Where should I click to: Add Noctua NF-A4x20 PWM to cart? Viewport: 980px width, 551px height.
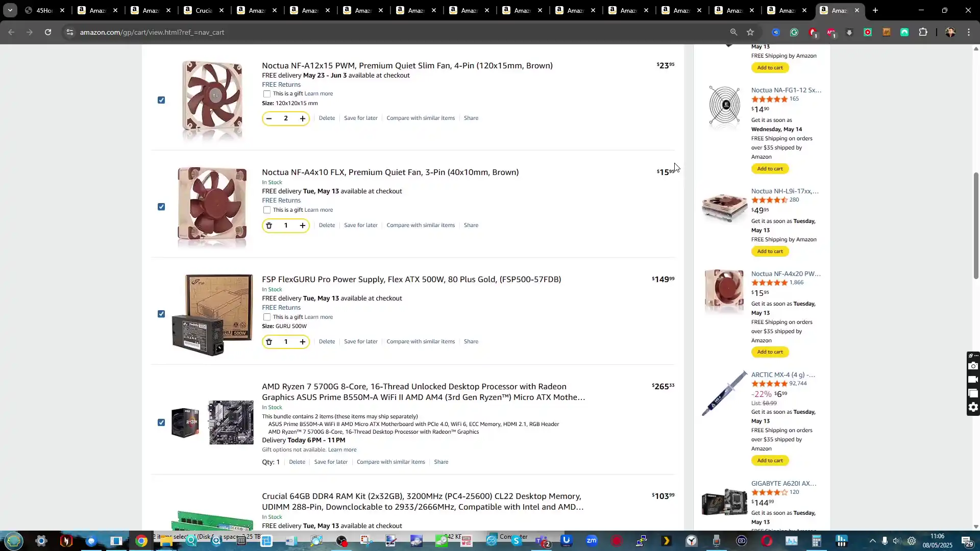click(770, 352)
